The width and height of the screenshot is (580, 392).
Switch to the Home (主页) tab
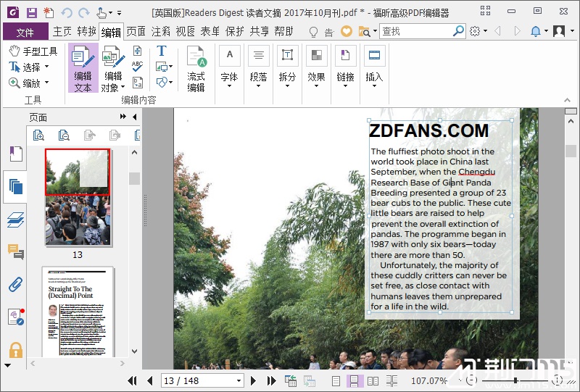[62, 31]
